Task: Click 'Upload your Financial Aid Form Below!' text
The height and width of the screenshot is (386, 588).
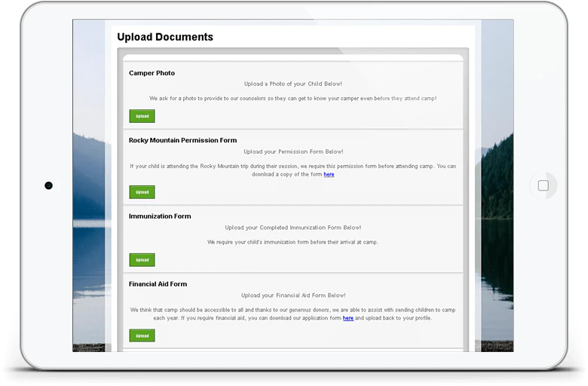Action: pos(293,296)
